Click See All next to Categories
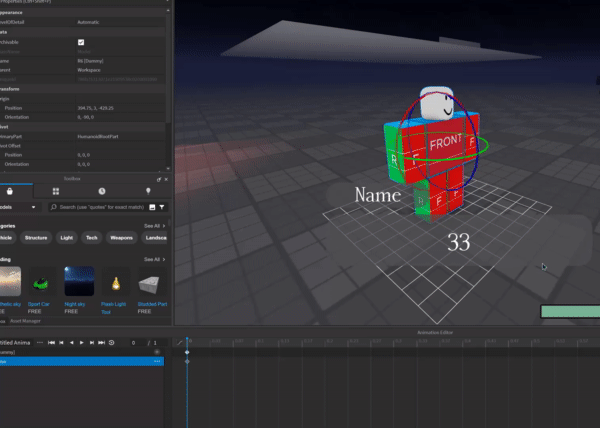The image size is (600, 428). pos(154,226)
